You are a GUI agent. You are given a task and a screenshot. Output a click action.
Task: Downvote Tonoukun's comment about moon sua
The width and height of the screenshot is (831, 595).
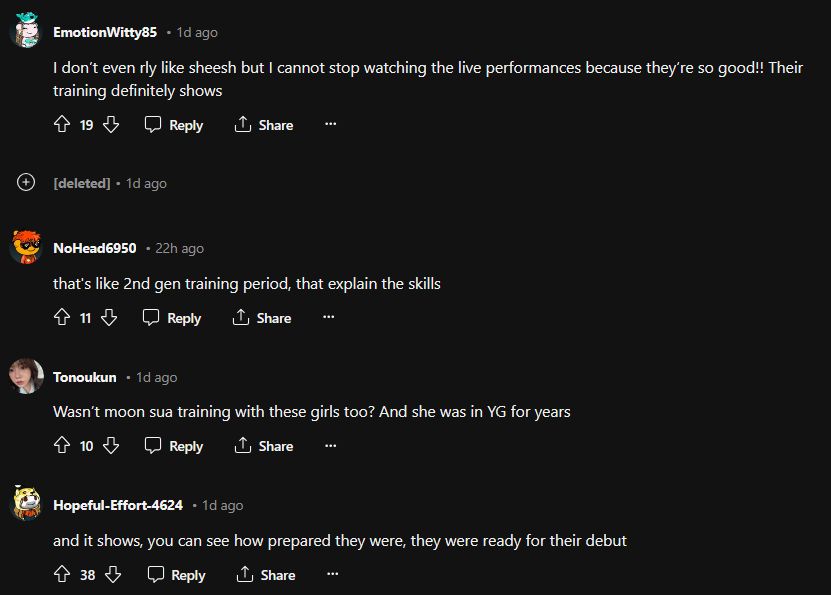pos(111,446)
